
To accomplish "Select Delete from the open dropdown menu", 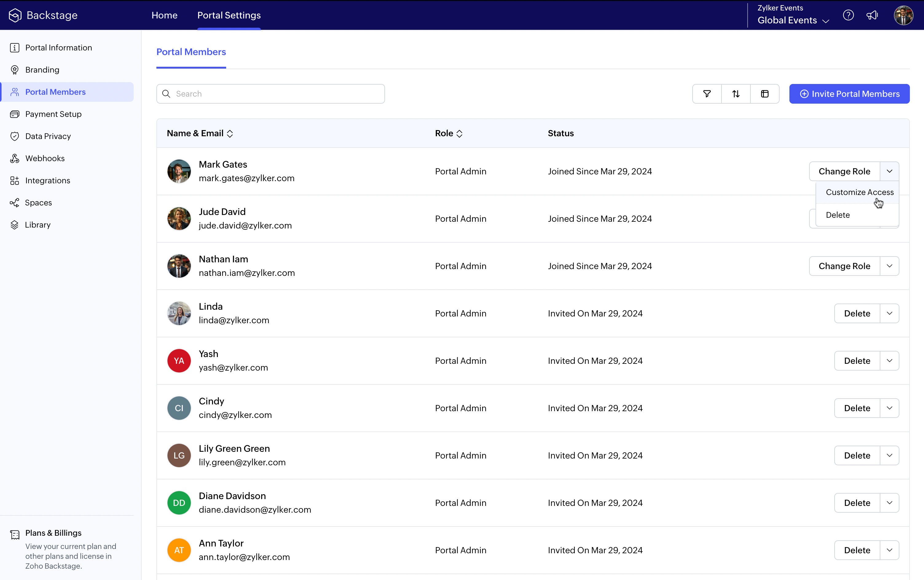I will click(x=857, y=215).
